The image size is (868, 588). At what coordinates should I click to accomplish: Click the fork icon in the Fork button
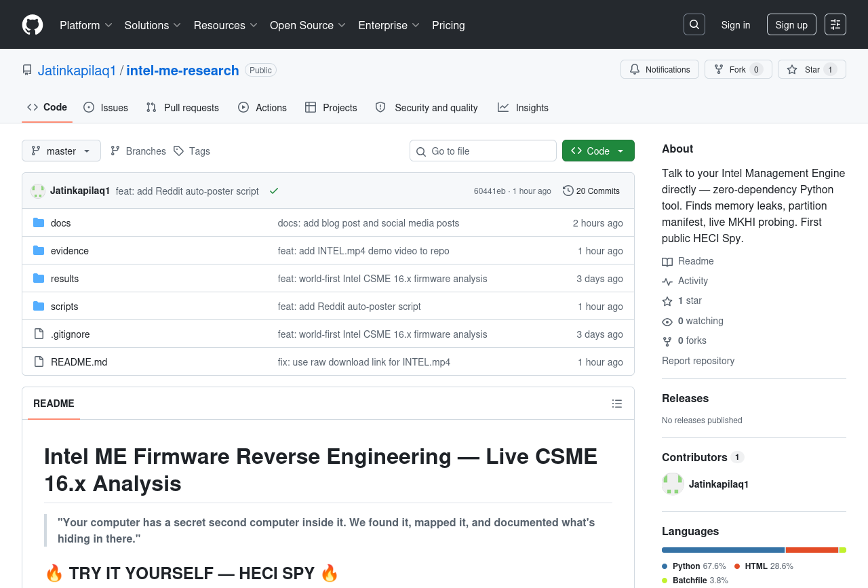tap(719, 69)
